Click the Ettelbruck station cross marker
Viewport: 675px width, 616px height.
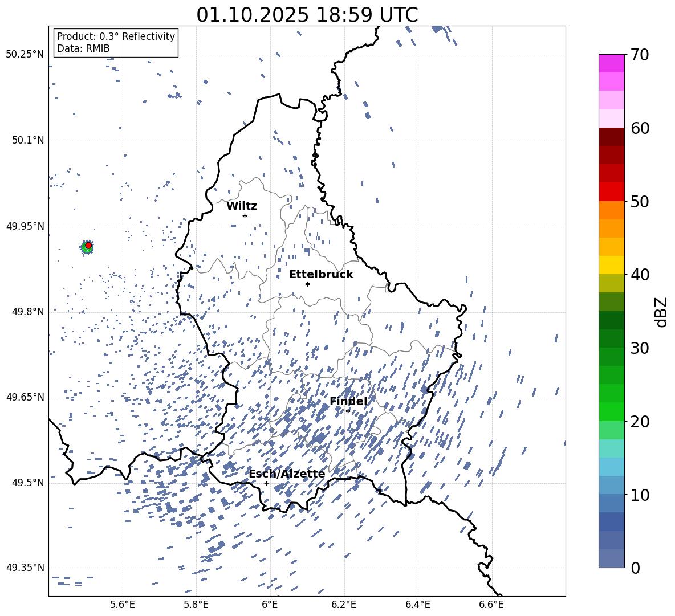tap(307, 284)
